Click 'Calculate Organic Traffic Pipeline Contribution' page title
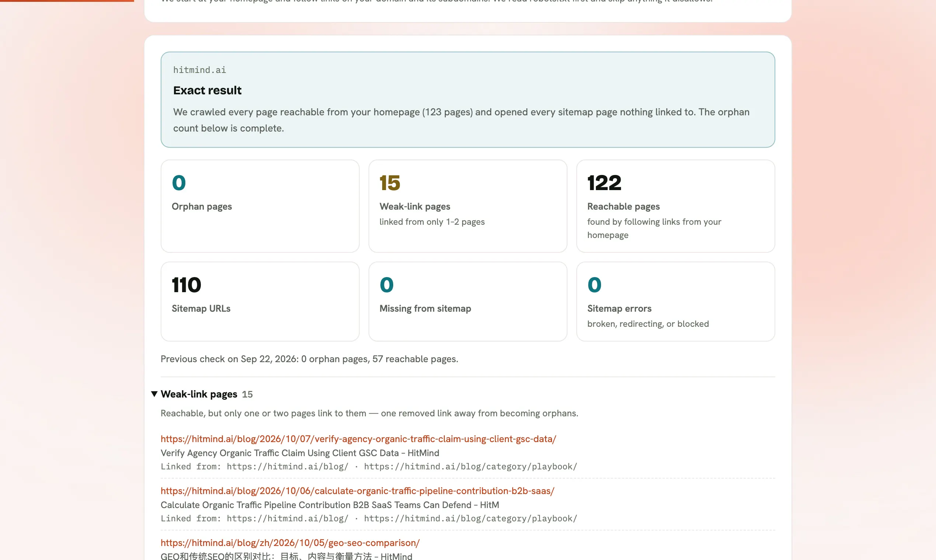Image resolution: width=936 pixels, height=560 pixels. coord(329,504)
